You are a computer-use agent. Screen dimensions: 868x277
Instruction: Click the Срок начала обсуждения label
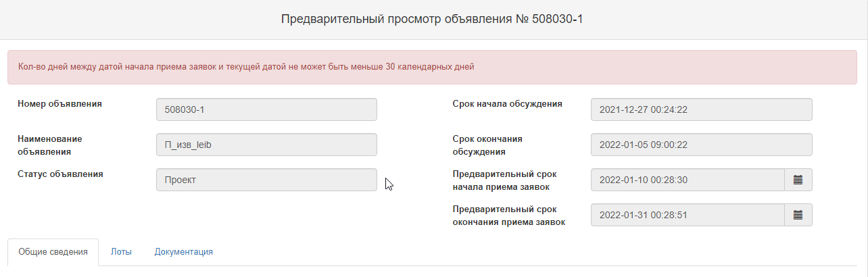click(508, 104)
